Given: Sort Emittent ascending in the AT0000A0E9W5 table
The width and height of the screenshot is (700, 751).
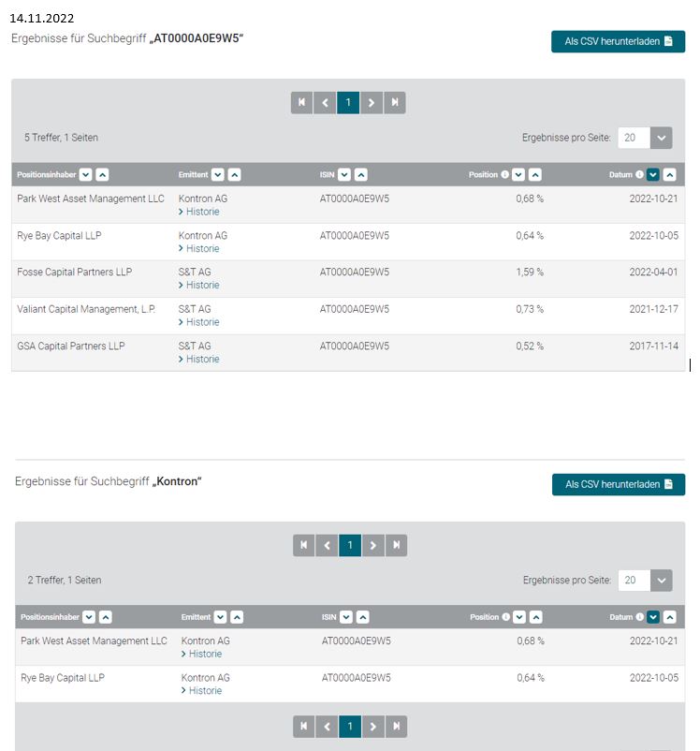Looking at the screenshot, I should pyautogui.click(x=234, y=174).
